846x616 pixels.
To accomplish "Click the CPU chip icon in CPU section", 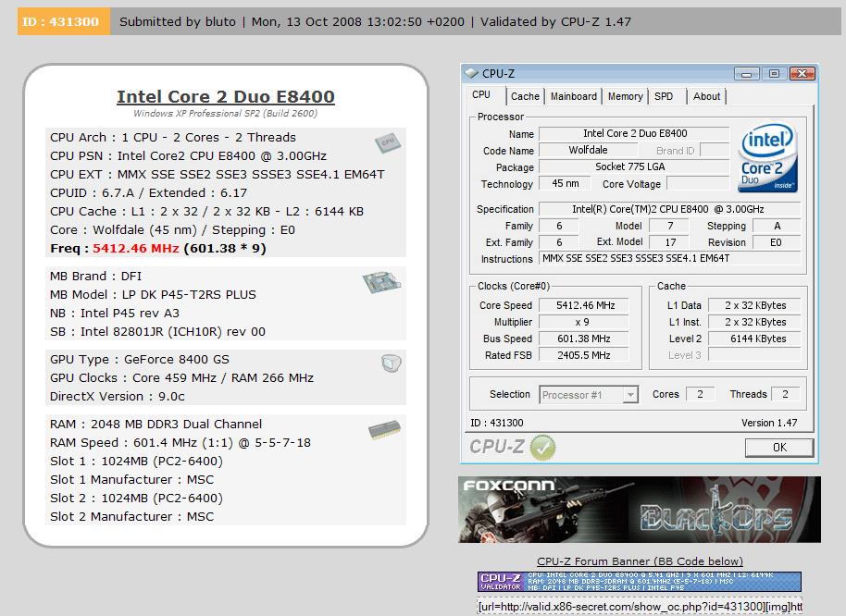I will coord(388,142).
